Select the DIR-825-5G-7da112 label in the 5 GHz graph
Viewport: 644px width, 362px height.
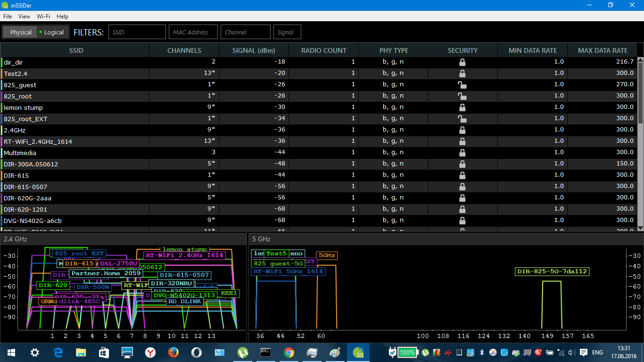553,271
